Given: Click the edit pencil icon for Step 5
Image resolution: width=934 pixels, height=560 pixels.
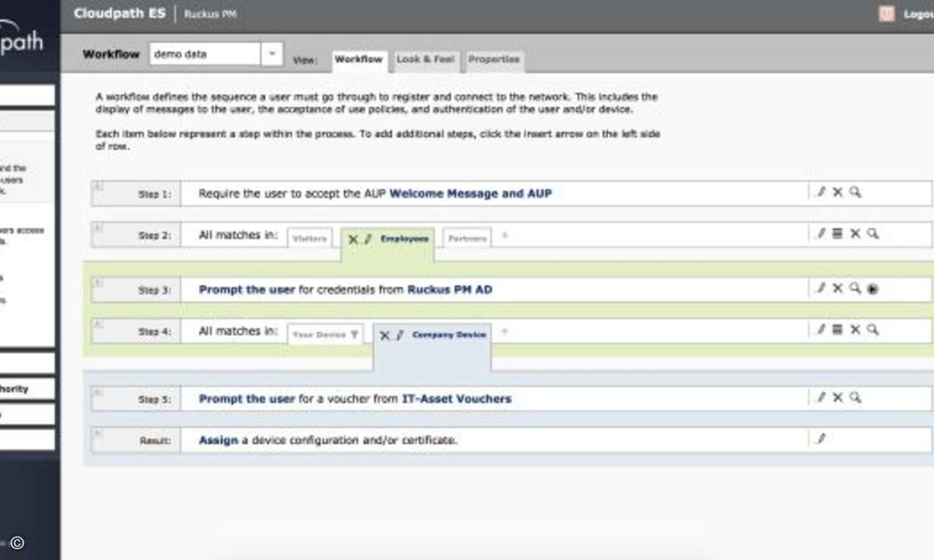Looking at the screenshot, I should 820,397.
